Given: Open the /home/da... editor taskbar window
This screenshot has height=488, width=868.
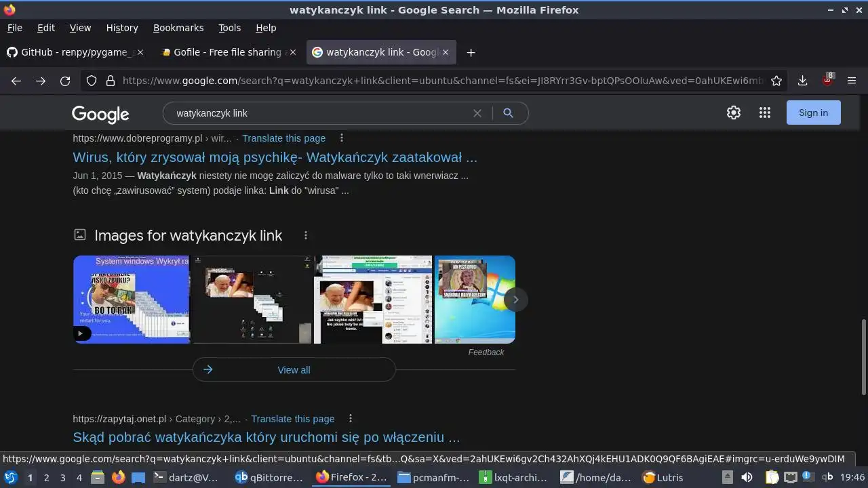Looking at the screenshot, I should (x=596, y=477).
